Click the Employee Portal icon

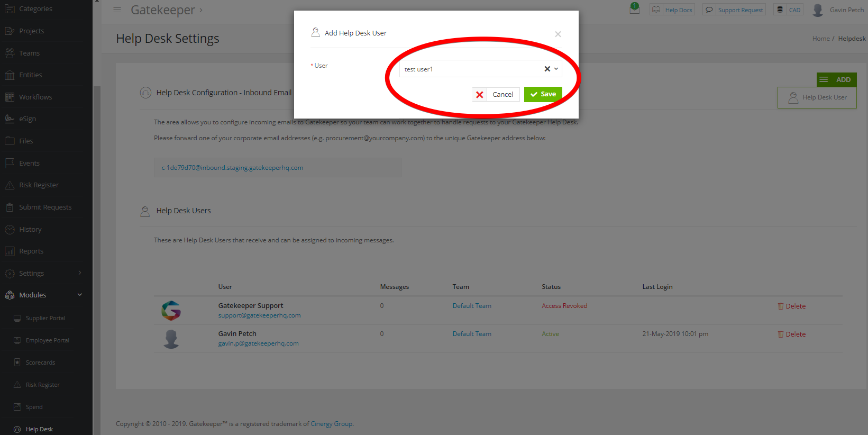click(17, 340)
